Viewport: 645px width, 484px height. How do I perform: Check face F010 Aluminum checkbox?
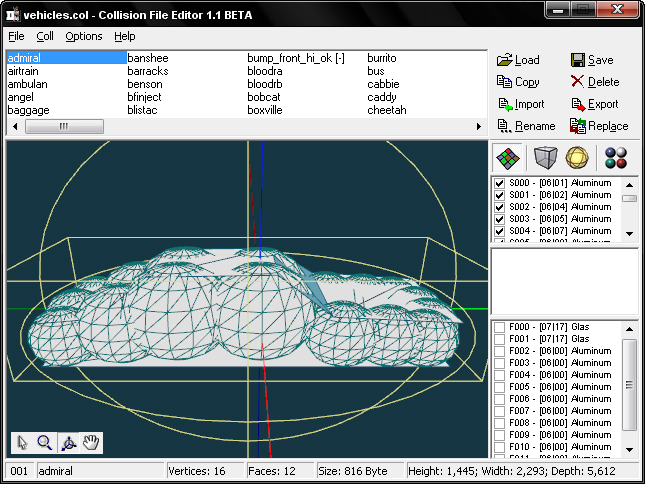pos(499,447)
